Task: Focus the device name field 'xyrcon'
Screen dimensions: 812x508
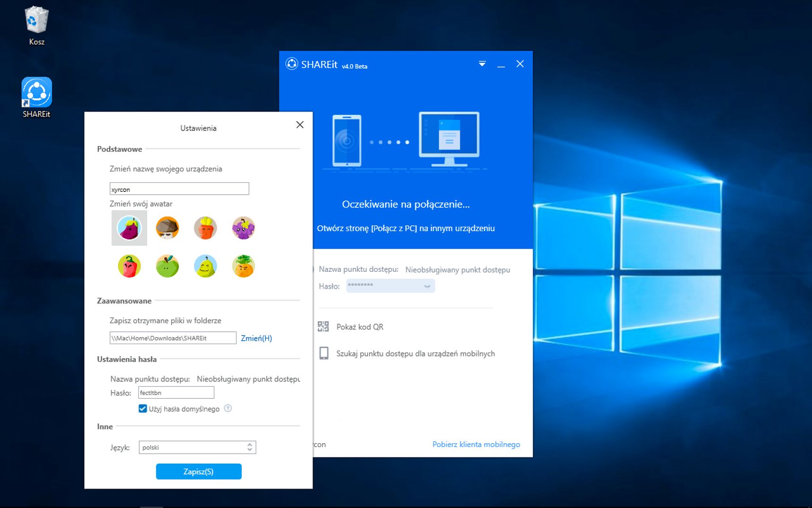Action: pos(179,189)
